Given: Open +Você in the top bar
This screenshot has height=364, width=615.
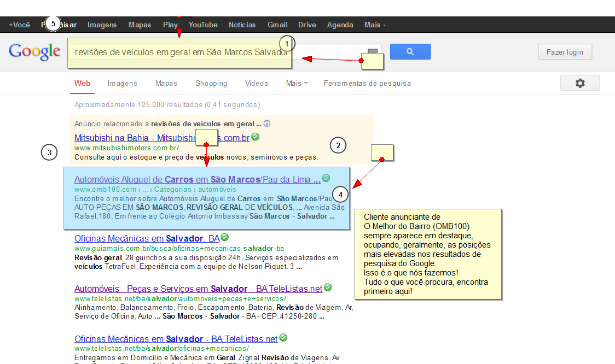Looking at the screenshot, I should (x=19, y=25).
